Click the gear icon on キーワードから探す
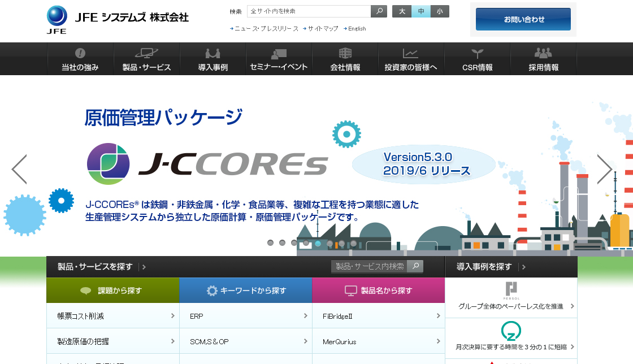 pos(212,291)
